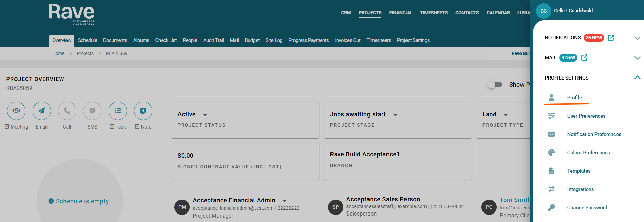Click the Call phone icon
Viewport: 644px width, 222px height.
(67, 111)
